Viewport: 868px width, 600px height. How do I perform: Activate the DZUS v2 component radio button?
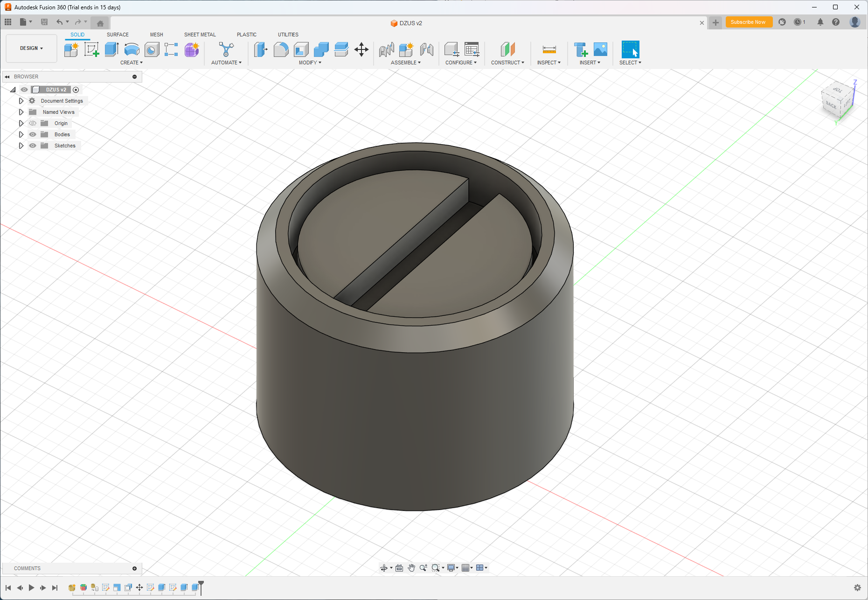click(76, 90)
